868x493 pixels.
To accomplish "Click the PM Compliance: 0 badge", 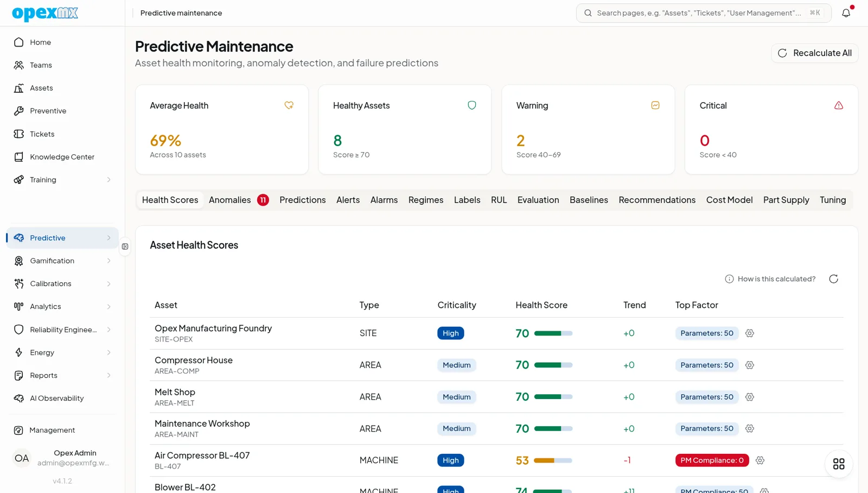I will 712,460.
